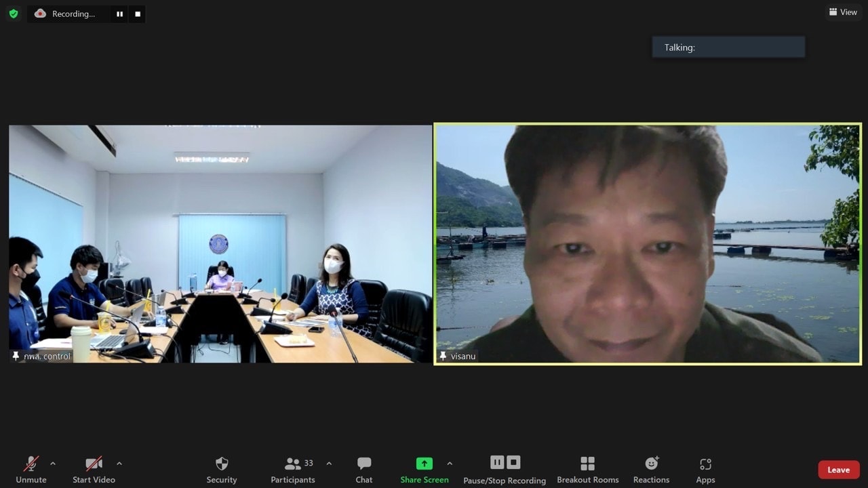Open the Participants panel
Image resolution: width=868 pixels, height=488 pixels.
[x=293, y=469]
